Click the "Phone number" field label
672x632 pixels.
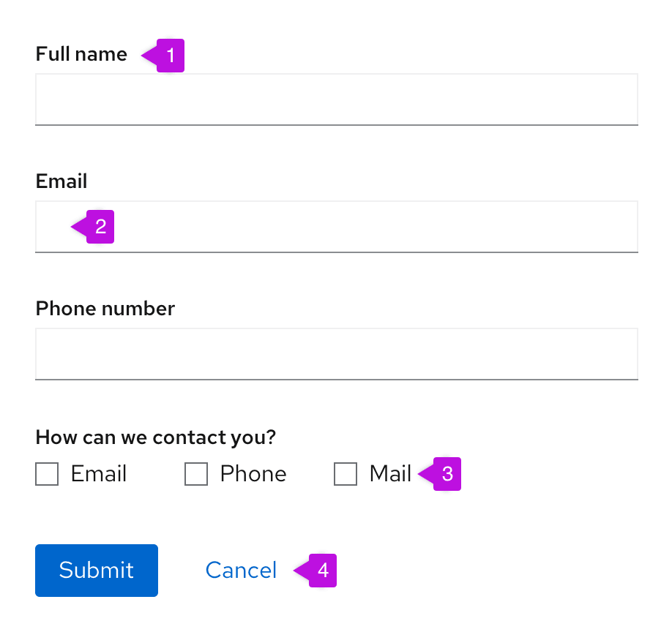105,309
